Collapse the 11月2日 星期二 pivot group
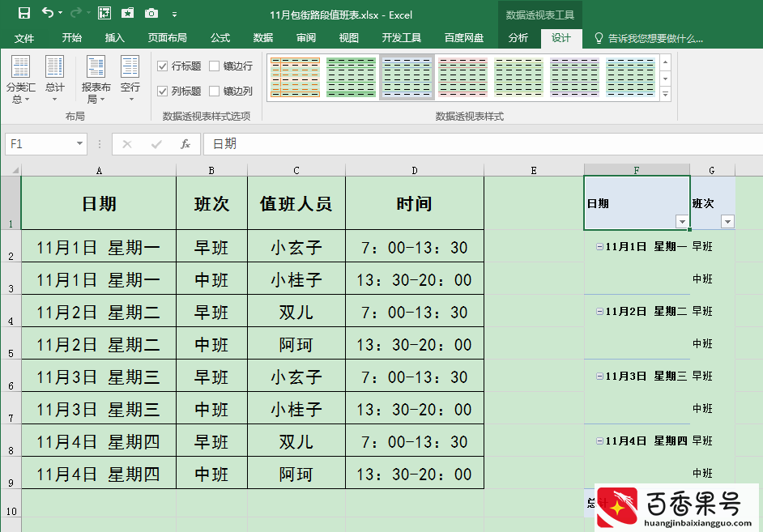This screenshot has width=763, height=532. [599, 311]
